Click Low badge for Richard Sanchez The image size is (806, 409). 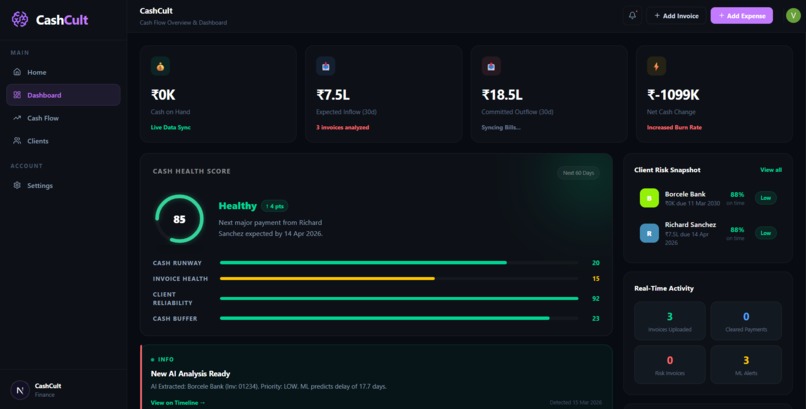(x=765, y=233)
